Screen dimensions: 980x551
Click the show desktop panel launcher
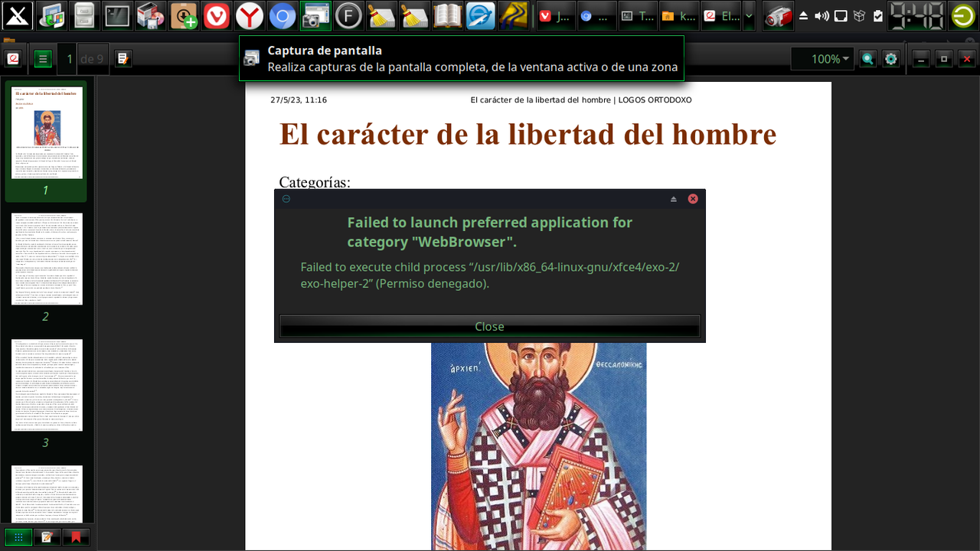click(52, 15)
